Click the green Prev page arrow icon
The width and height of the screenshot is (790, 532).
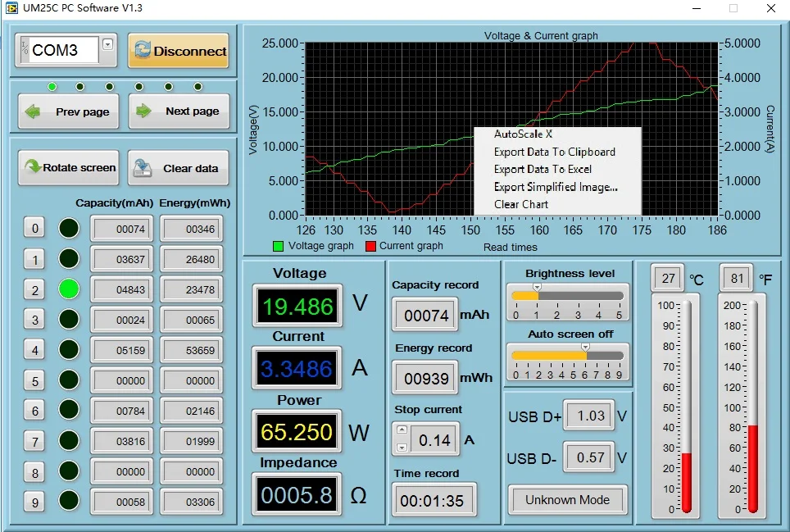pyautogui.click(x=33, y=111)
